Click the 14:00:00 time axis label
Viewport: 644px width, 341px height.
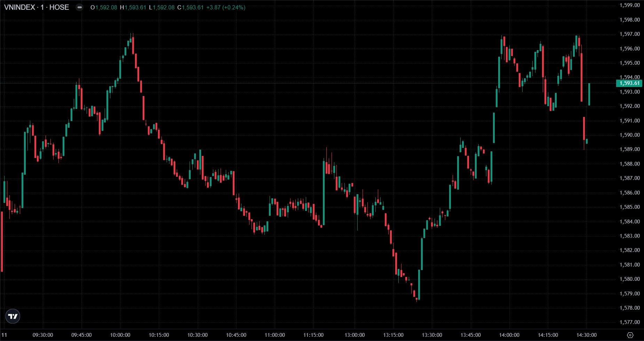[509, 335]
